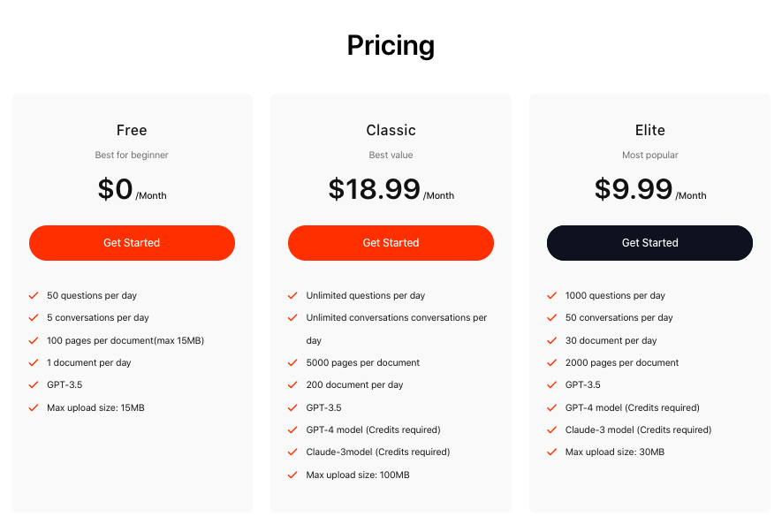
Task: Click the "$0 /Month" price under Free
Action: click(132, 188)
